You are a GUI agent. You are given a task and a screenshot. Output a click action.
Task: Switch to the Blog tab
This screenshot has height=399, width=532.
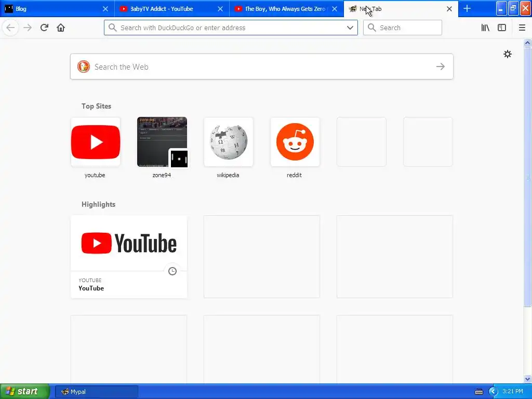(57, 9)
